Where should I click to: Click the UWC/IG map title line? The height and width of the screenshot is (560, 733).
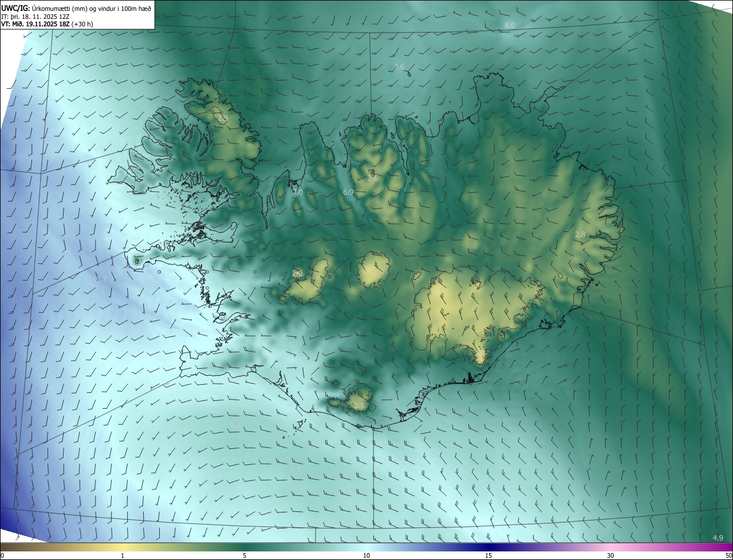point(76,8)
